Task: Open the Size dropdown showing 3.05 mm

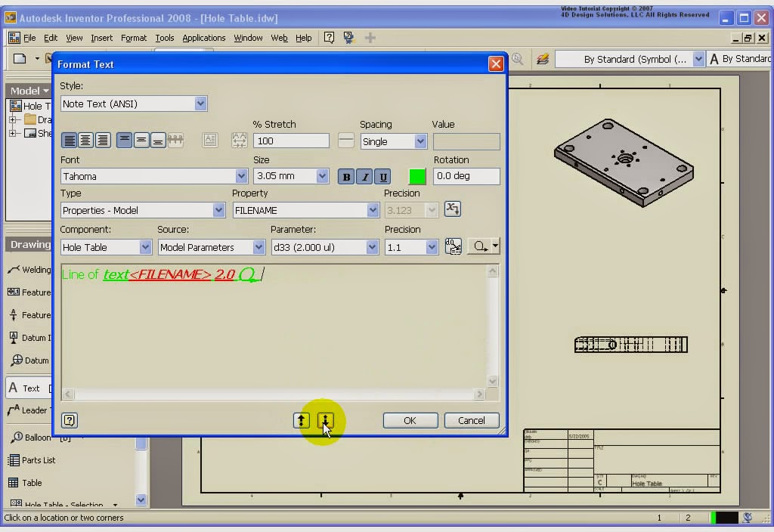Action: point(322,176)
